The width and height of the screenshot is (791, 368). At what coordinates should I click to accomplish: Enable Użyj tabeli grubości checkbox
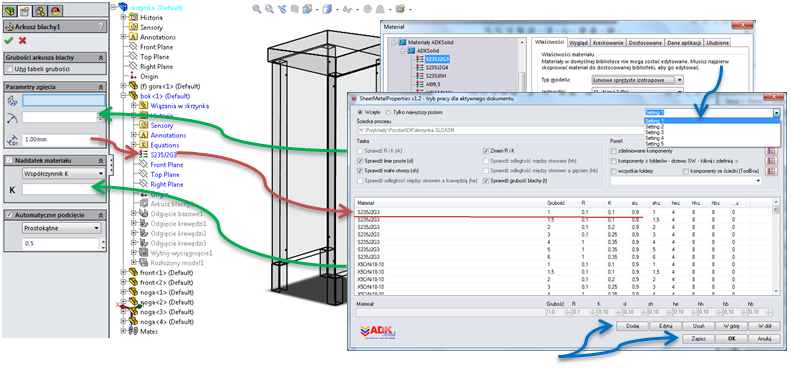point(10,69)
